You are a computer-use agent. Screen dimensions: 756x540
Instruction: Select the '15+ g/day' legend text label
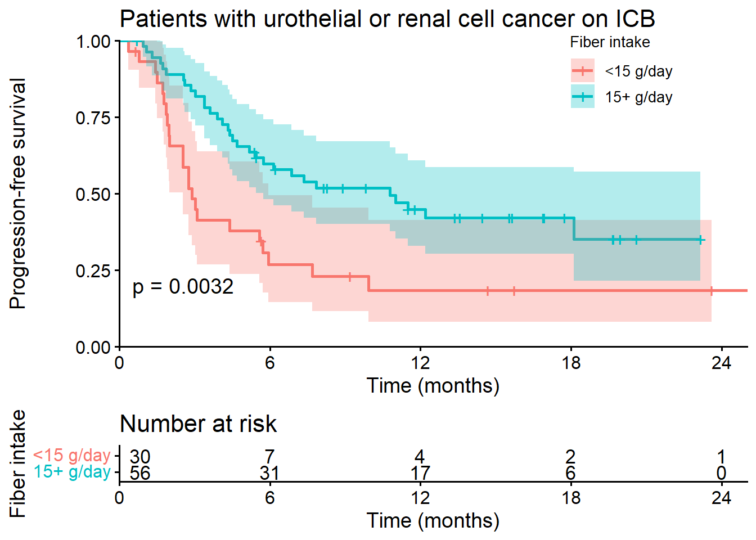pos(638,97)
